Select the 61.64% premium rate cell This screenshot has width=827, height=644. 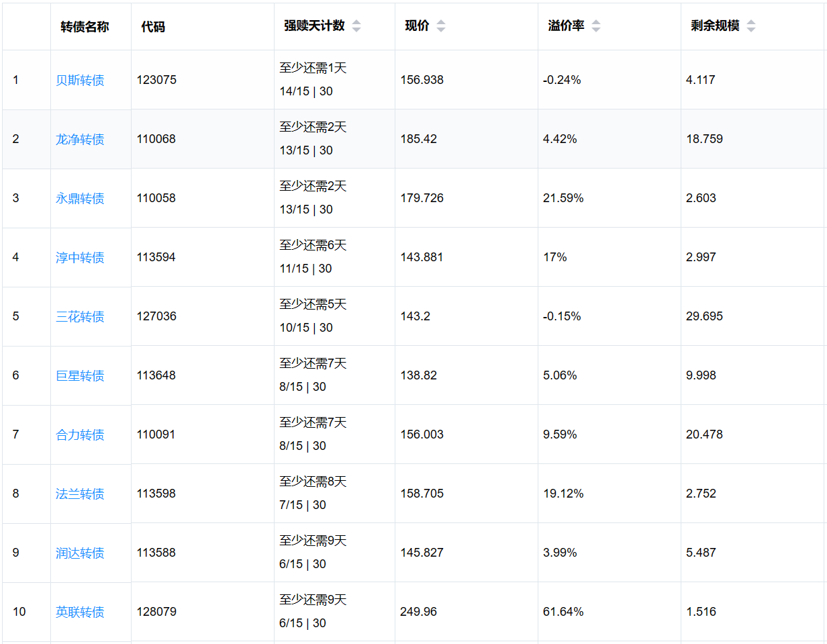(x=563, y=612)
